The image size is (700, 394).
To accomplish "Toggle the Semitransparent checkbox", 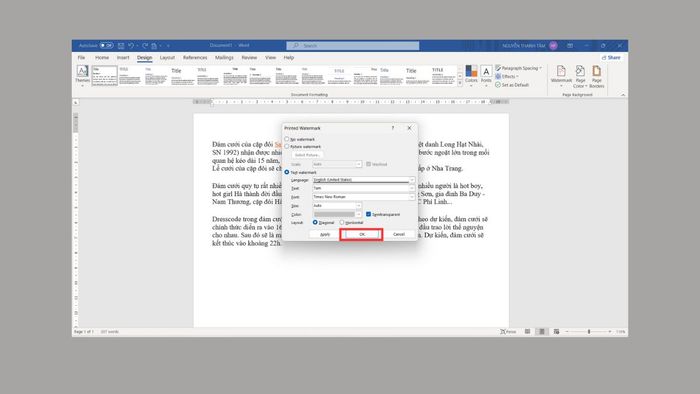I will [x=368, y=214].
